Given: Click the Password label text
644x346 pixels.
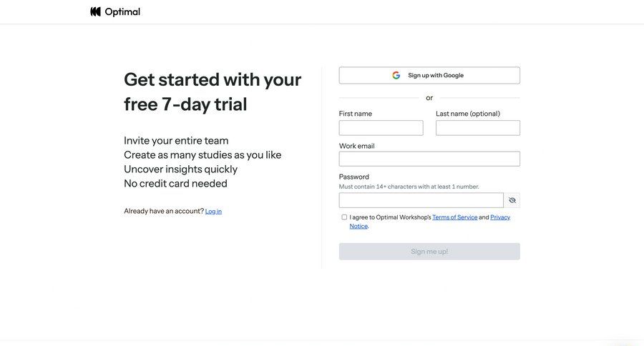Looking at the screenshot, I should [x=354, y=177].
